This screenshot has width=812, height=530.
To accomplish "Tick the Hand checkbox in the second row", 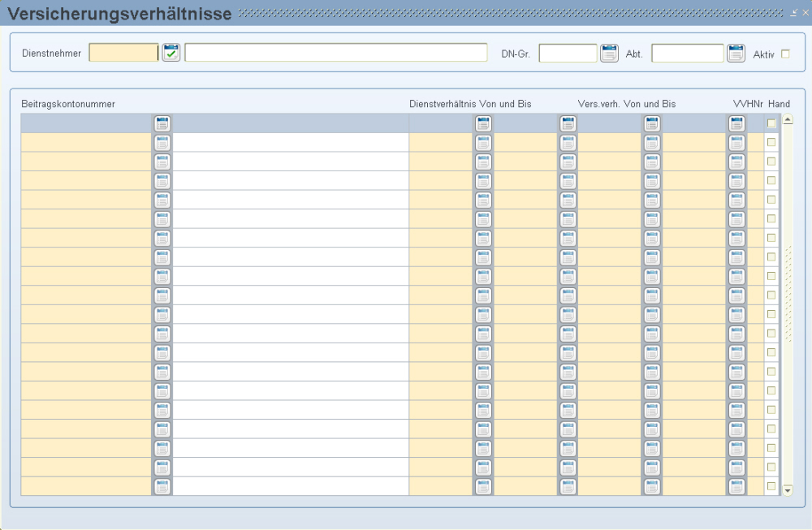I will 771,142.
